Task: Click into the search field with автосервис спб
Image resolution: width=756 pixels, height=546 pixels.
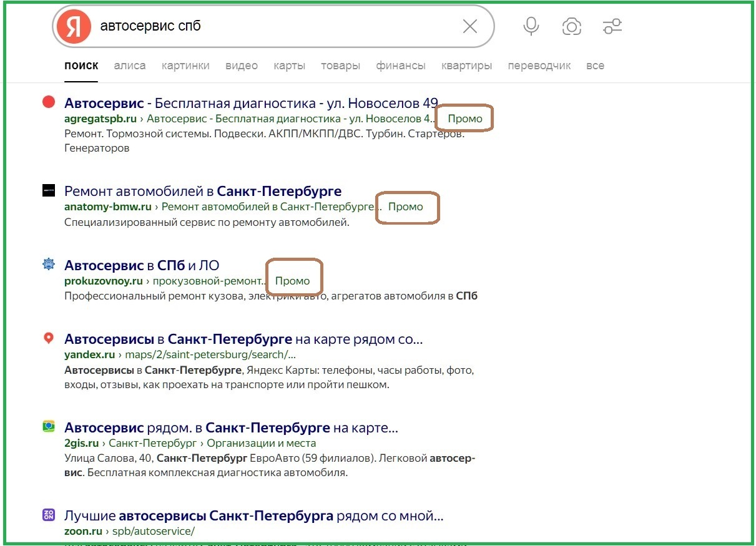Action: tap(268, 26)
